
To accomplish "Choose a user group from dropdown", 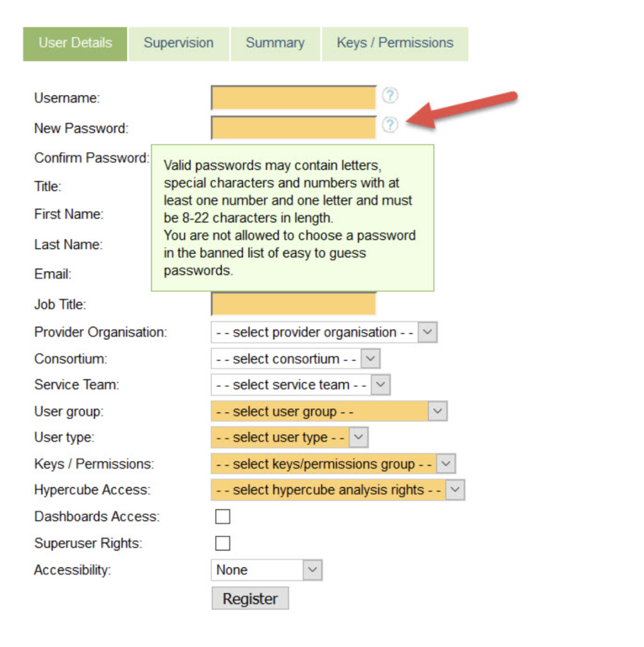I will [329, 411].
